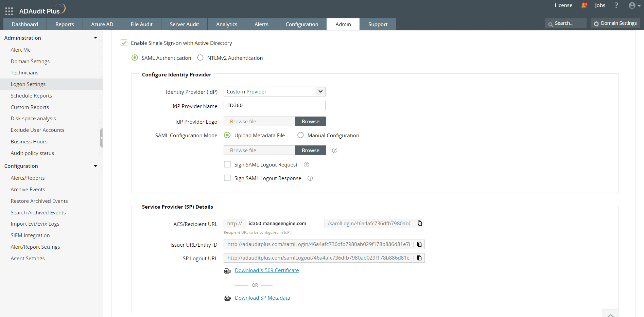Open Disk space analysis
Screen dimensions: 644x317
click(33, 118)
